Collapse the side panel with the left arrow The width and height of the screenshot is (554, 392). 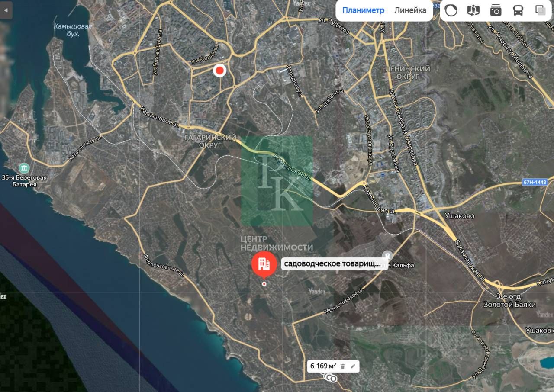coord(6,10)
